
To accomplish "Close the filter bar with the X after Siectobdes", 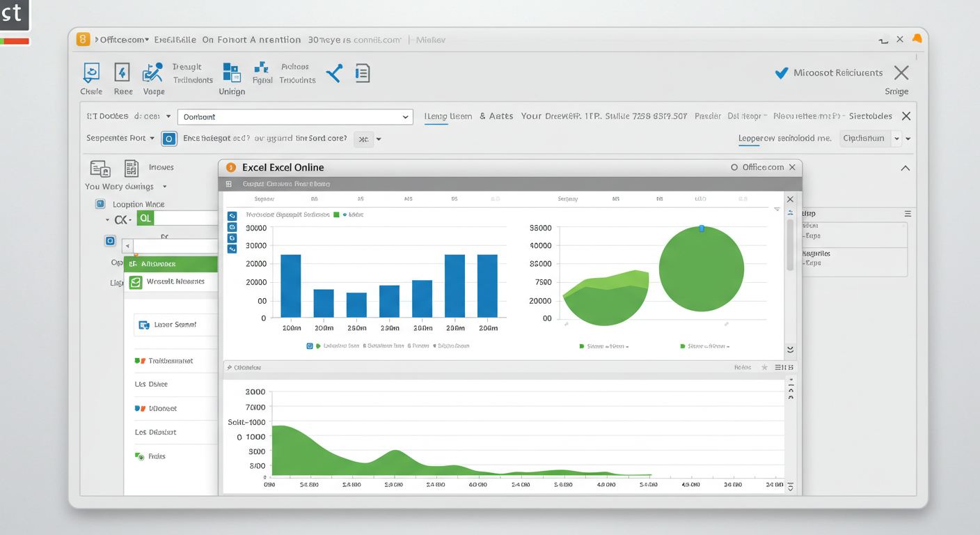I will [x=906, y=116].
